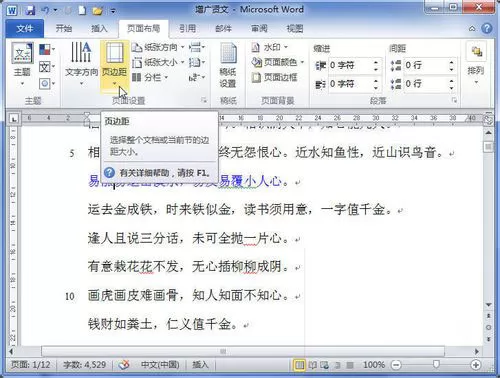Open theme fonts dropdown
Screen dimensions: 500x378
click(47, 67)
